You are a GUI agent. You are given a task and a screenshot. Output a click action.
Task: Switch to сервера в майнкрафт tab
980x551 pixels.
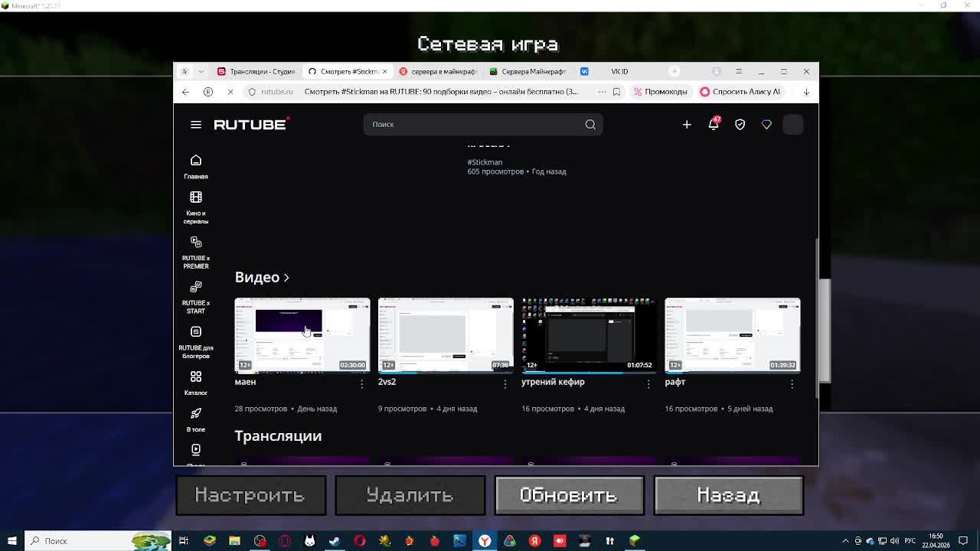[x=438, y=71]
